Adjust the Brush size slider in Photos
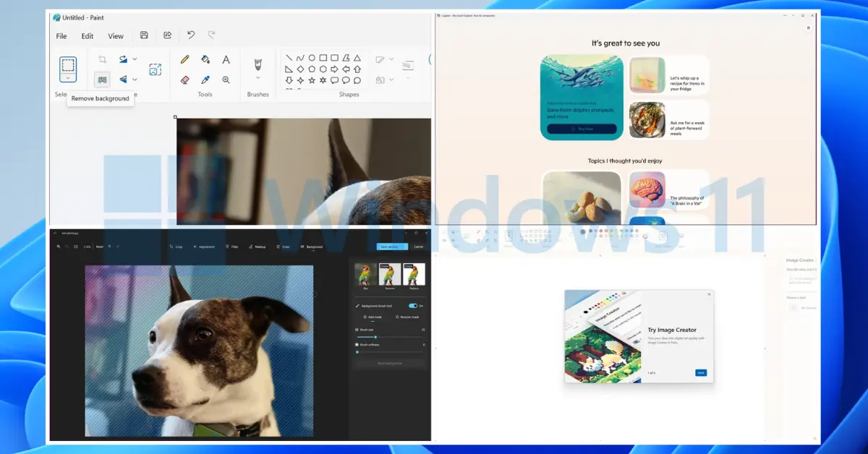 (x=389, y=337)
